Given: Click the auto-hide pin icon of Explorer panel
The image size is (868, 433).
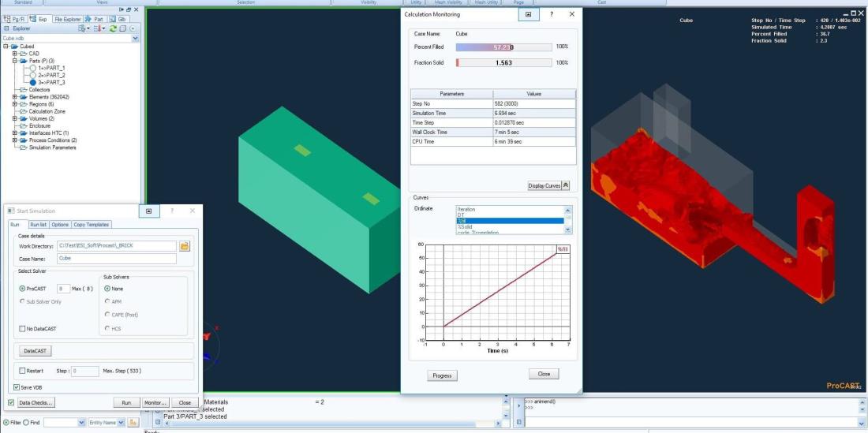Looking at the screenshot, I should tap(122, 10).
